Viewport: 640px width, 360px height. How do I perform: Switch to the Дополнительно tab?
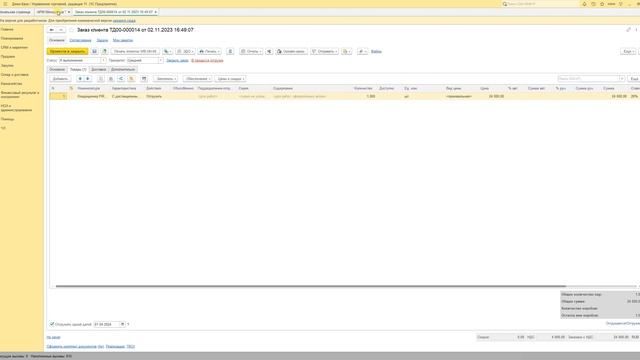tap(123, 69)
